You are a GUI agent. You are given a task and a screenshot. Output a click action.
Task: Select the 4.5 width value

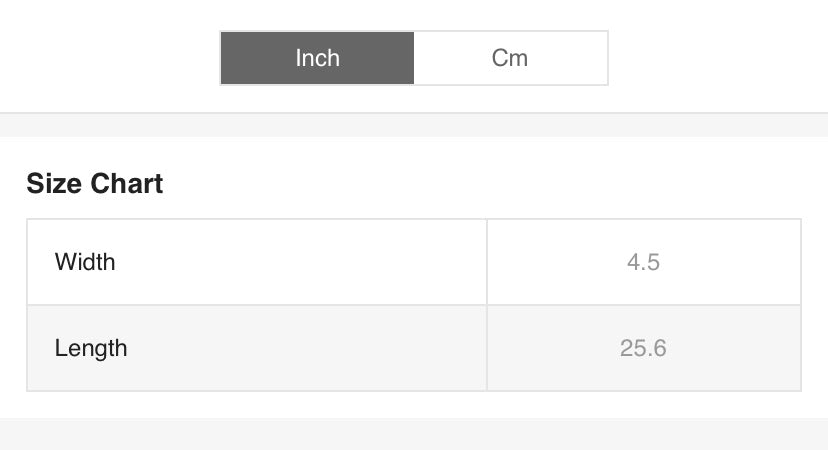pos(643,262)
